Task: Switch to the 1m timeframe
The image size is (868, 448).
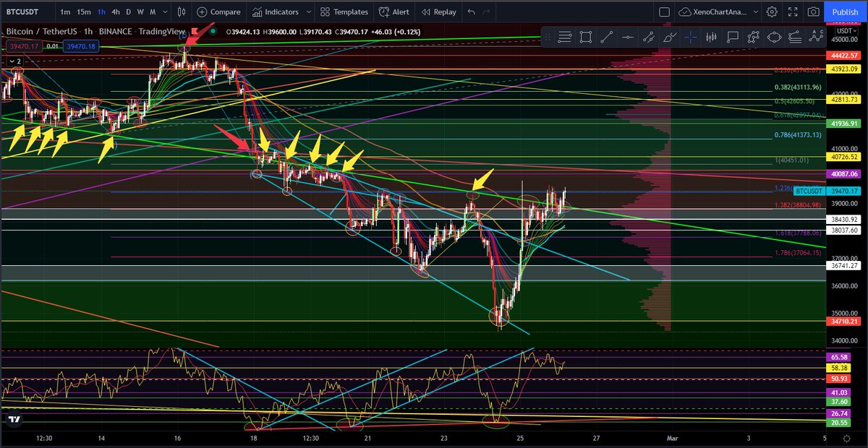Action: [x=65, y=12]
